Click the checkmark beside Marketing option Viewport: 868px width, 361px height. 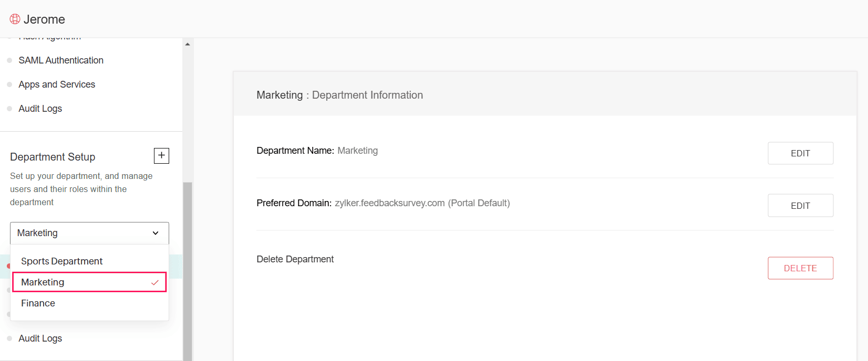pyautogui.click(x=154, y=282)
